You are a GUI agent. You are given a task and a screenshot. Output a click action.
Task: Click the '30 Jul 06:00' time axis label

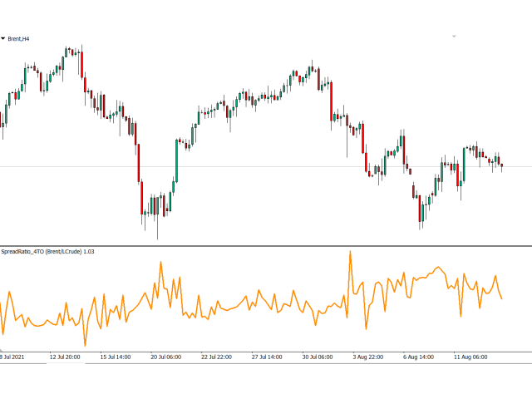click(318, 357)
